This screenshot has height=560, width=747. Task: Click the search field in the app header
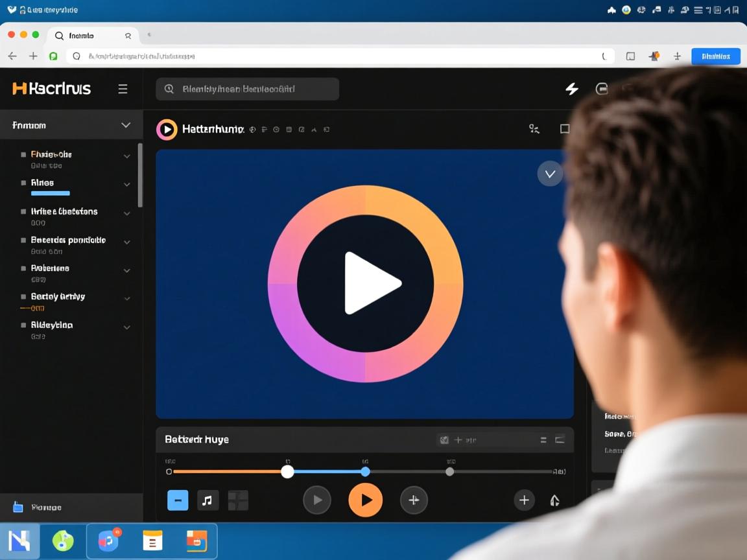tap(247, 89)
